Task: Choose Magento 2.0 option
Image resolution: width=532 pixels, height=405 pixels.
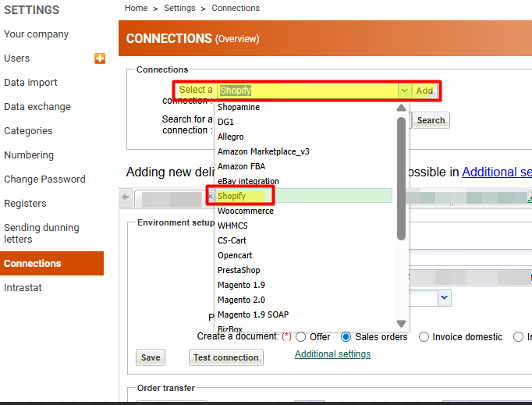Action: tap(305, 300)
